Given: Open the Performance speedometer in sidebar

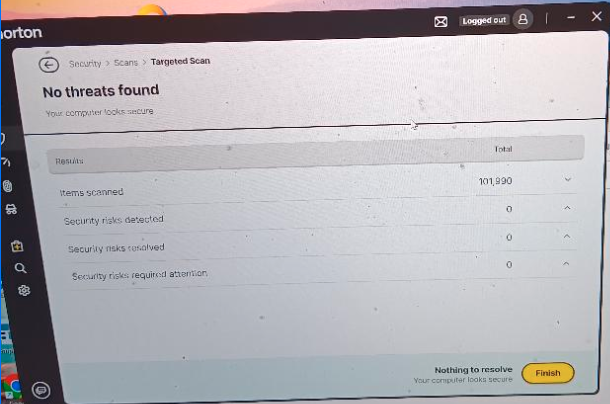Looking at the screenshot, I should (5, 162).
